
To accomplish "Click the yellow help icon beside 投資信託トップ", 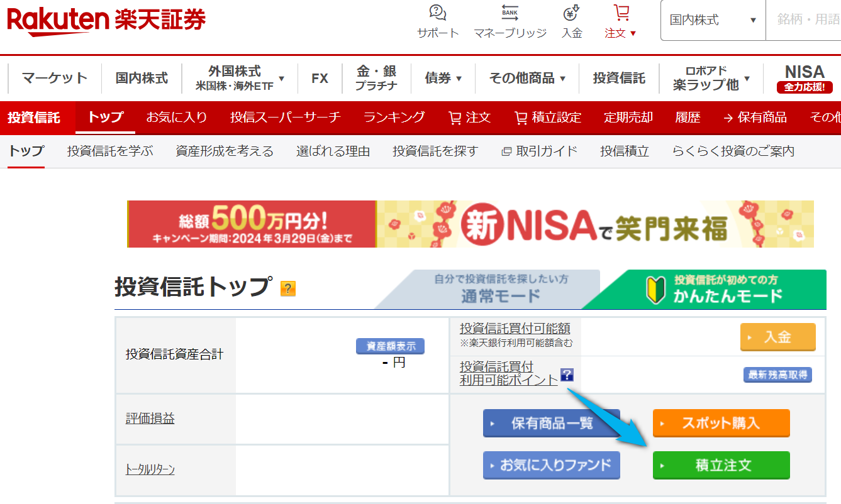I will [x=288, y=288].
